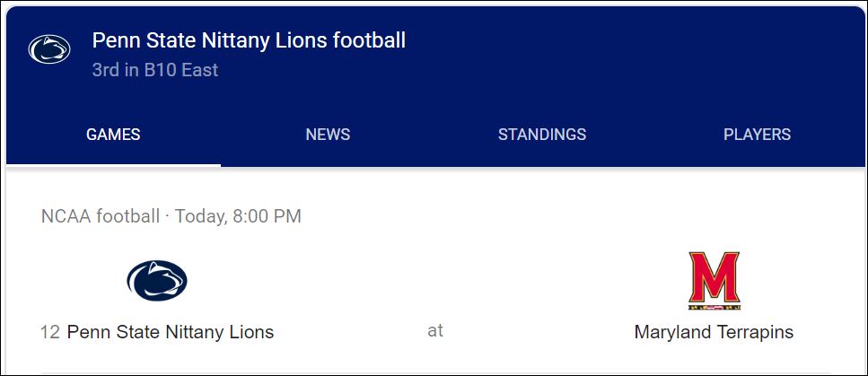Select the Maryland Terrapins team name
This screenshot has width=868, height=376.
coord(715,332)
